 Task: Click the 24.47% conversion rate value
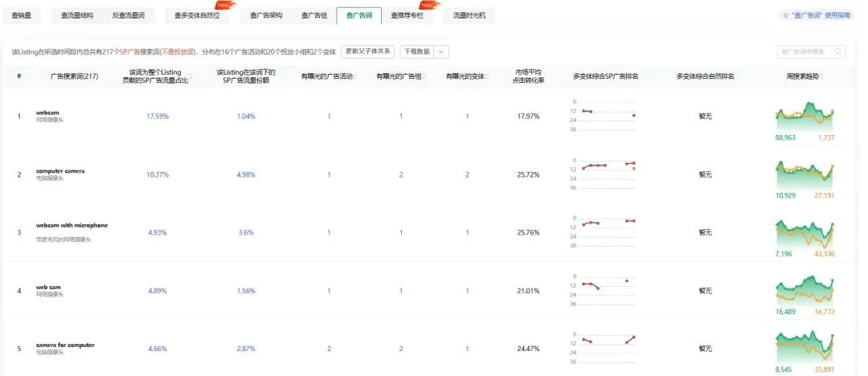[x=528, y=349]
